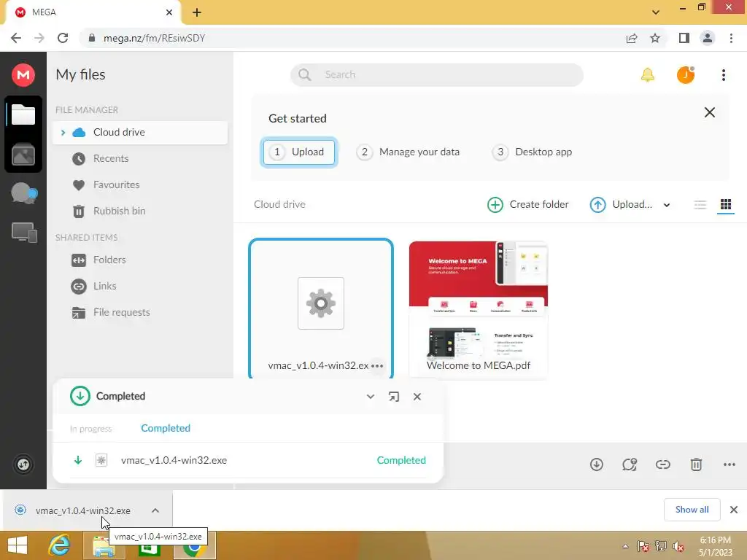Open the Chrome profile icon

pos(708,38)
